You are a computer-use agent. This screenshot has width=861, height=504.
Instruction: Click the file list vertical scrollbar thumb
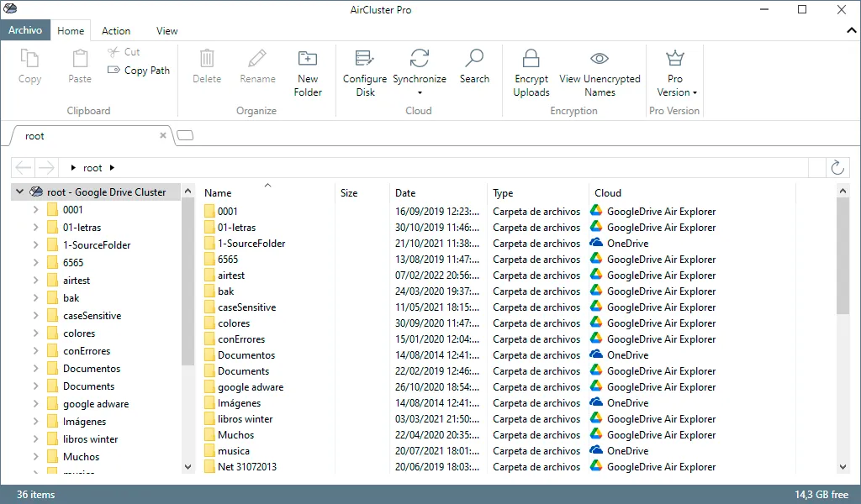(x=843, y=256)
